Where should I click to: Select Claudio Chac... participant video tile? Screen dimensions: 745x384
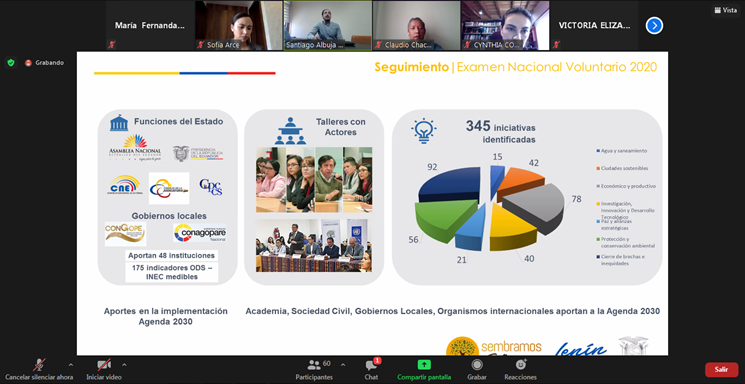tap(416, 25)
